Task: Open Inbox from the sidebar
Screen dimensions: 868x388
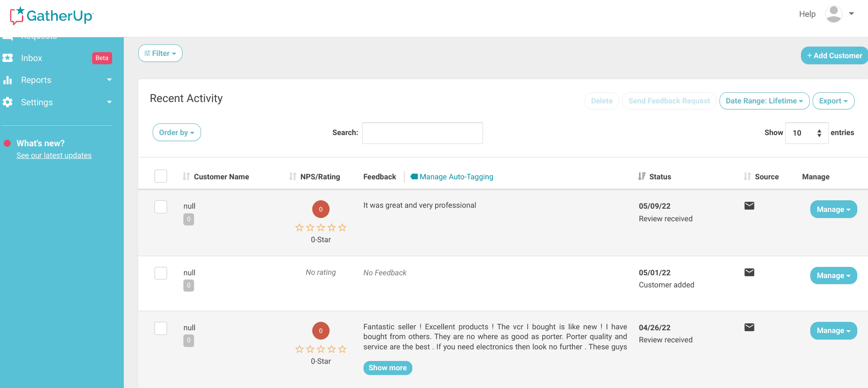Action: 32,58
